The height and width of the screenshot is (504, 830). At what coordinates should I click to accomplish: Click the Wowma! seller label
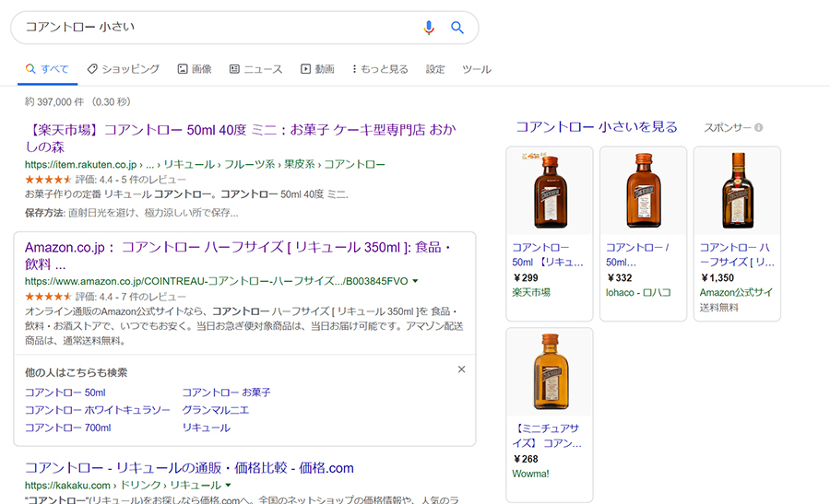(530, 474)
